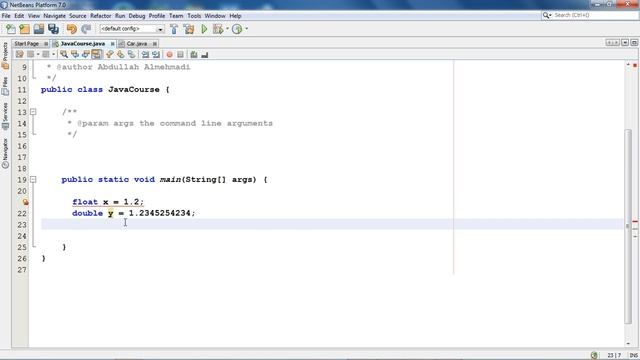Click Next Bookmark icon
The height and width of the screenshot is (360, 640).
coord(120,54)
